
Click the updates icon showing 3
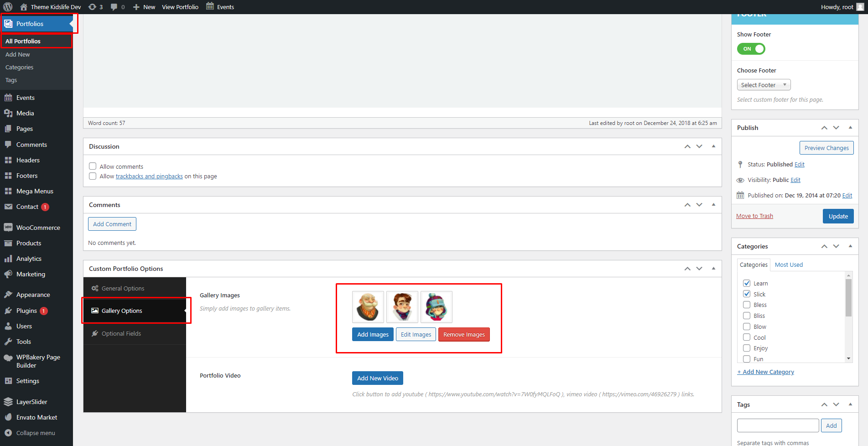coord(95,7)
